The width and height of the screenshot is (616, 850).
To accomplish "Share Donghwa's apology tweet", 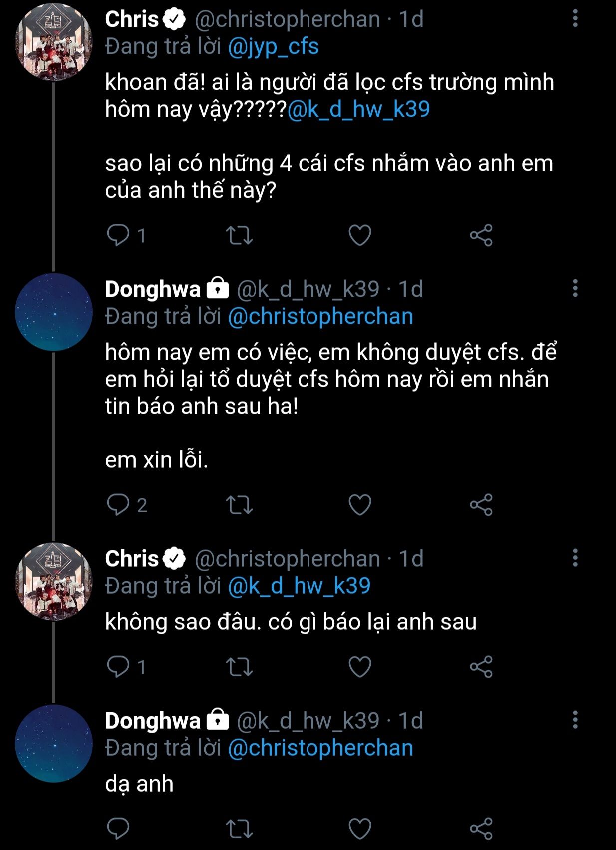I will tap(481, 505).
